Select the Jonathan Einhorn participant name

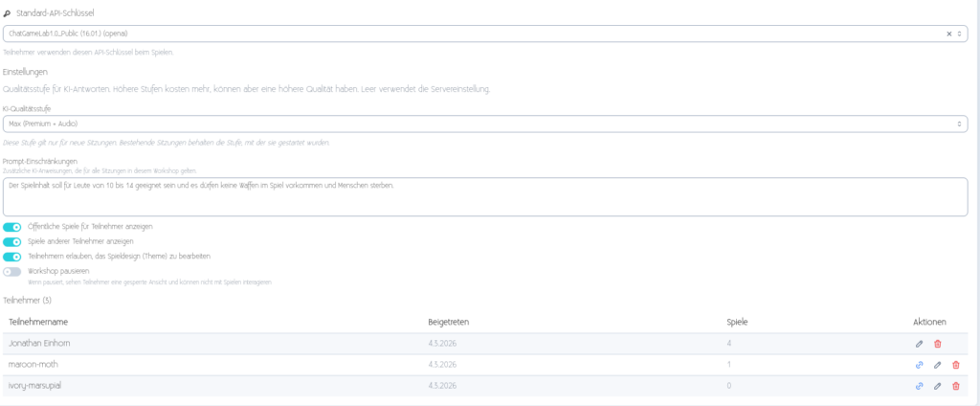pyautogui.click(x=40, y=344)
